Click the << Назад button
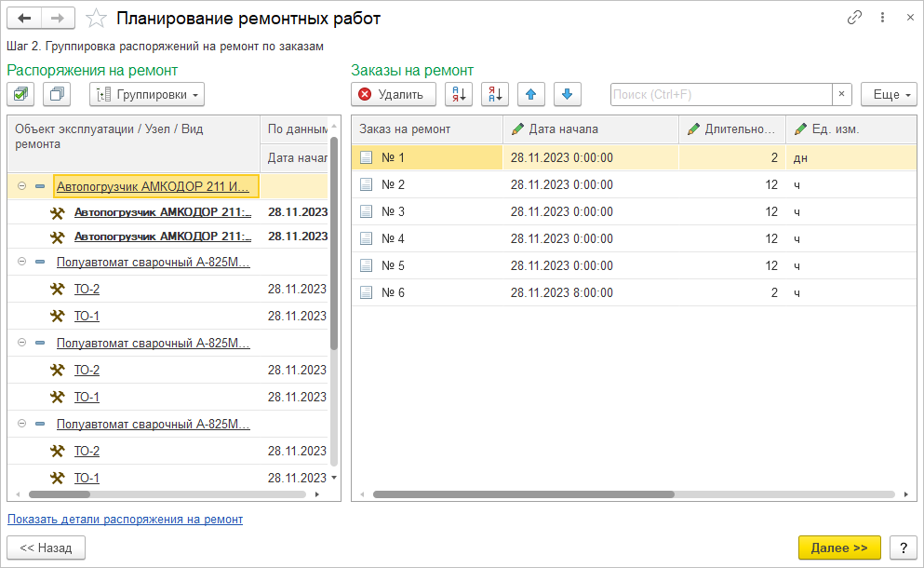924x568 pixels. pyautogui.click(x=46, y=548)
